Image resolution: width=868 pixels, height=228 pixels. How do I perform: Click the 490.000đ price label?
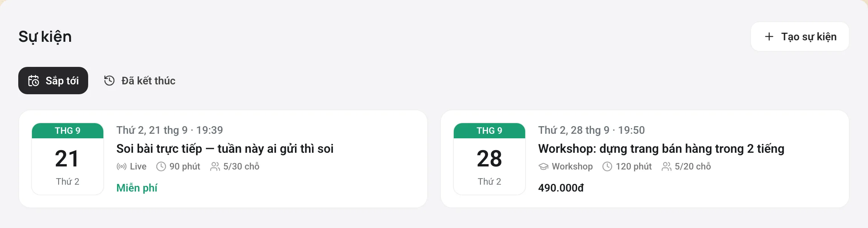tap(561, 188)
